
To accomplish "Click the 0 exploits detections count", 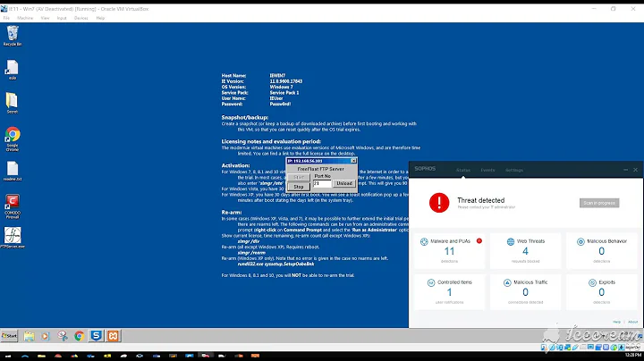I will coord(601,292).
